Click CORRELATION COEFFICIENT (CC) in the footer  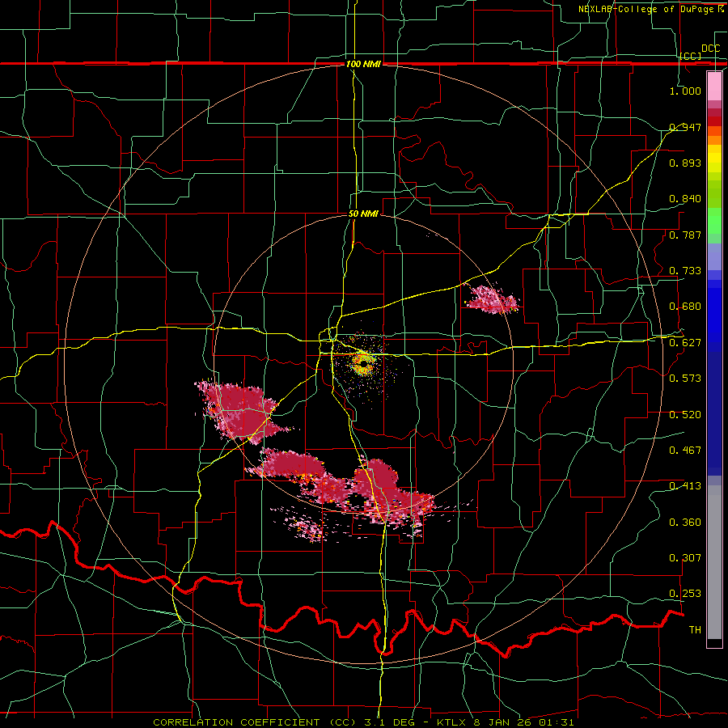[x=255, y=722]
